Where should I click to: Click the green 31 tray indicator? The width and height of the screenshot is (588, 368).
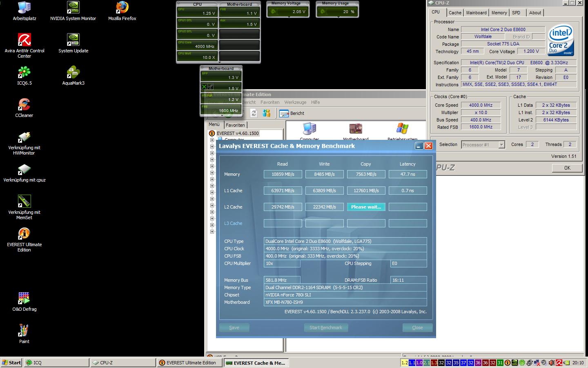click(500, 363)
